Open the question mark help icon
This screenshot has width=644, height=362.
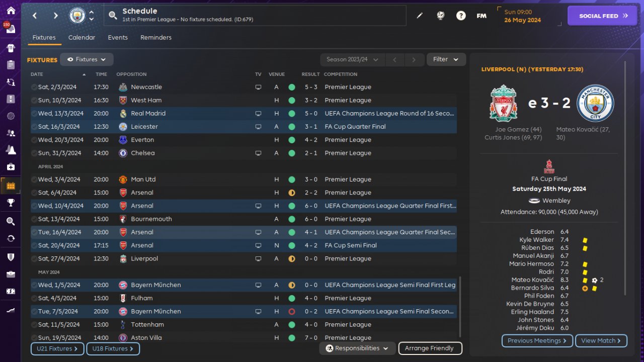pos(461,16)
